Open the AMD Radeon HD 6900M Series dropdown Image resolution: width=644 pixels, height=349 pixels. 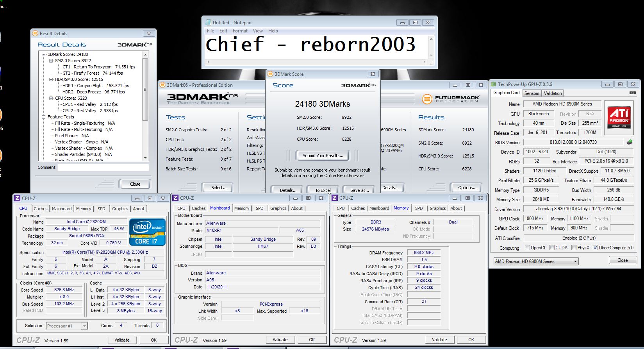(536, 261)
